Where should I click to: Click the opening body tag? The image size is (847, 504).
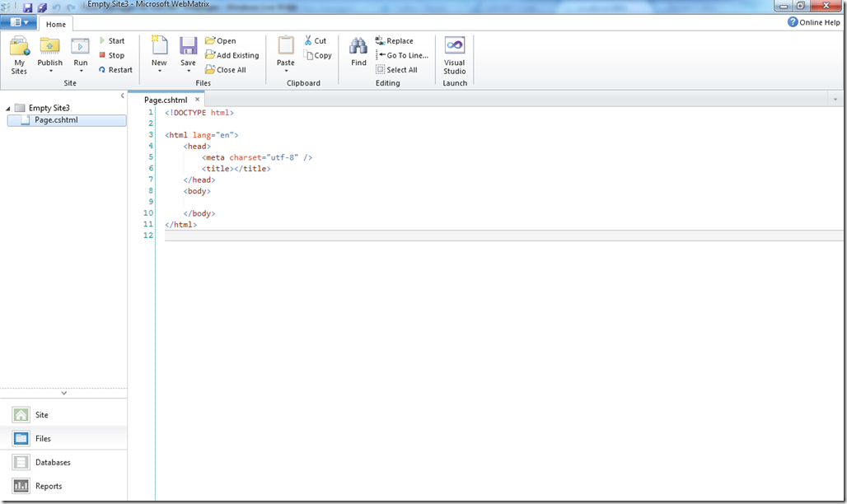[197, 191]
